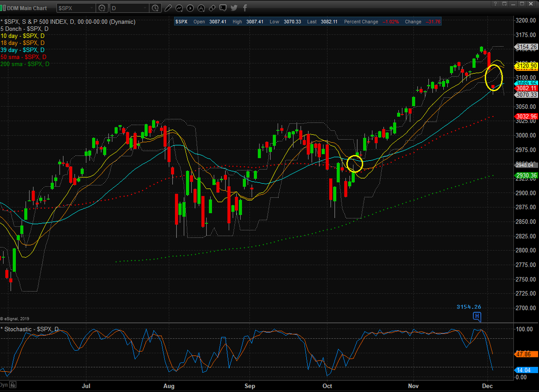Click the Dec label on time axis
This screenshot has width=539, height=392.
point(487,386)
